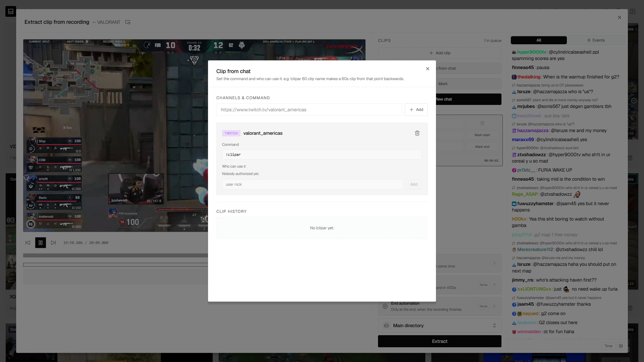Click the playback timestamp 19:58.606

73,243
